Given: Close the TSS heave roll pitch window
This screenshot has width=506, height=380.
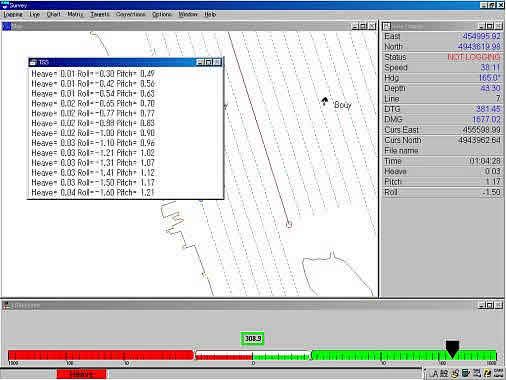Looking at the screenshot, I should (217, 62).
